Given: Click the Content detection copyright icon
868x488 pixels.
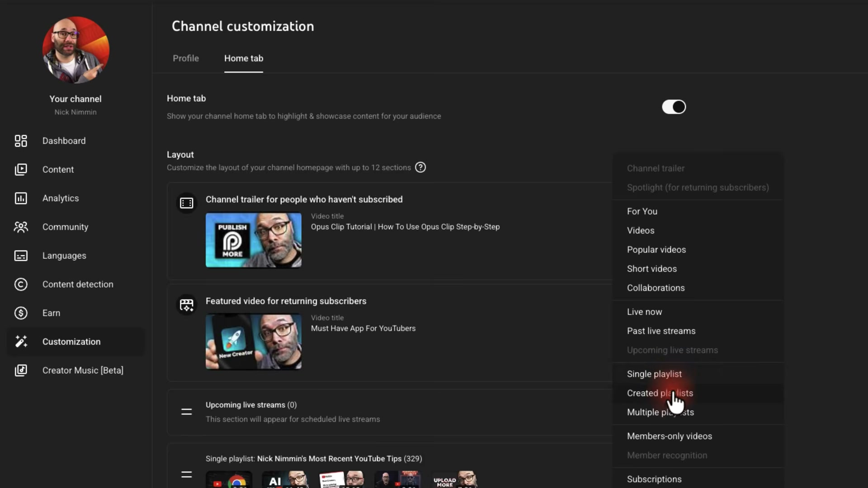Looking at the screenshot, I should (21, 284).
